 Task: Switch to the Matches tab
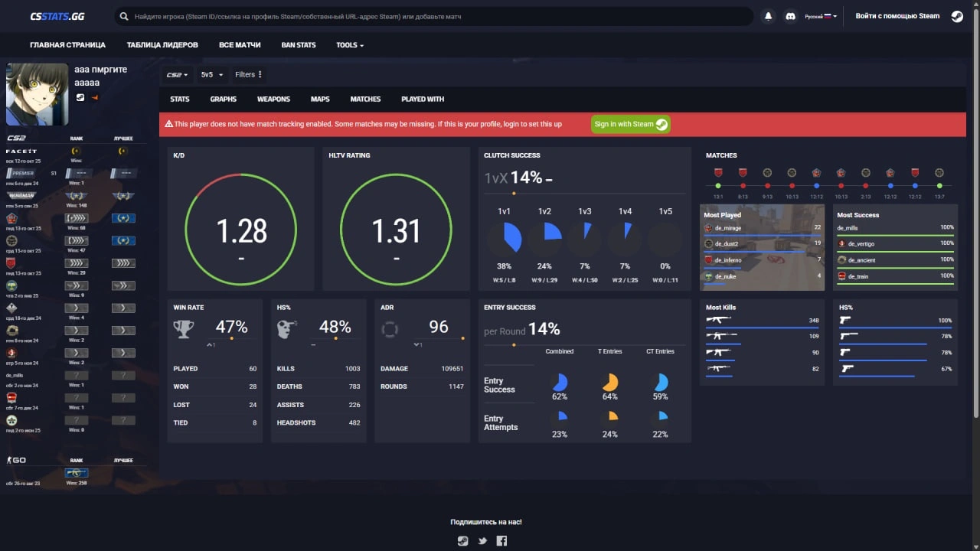click(365, 99)
